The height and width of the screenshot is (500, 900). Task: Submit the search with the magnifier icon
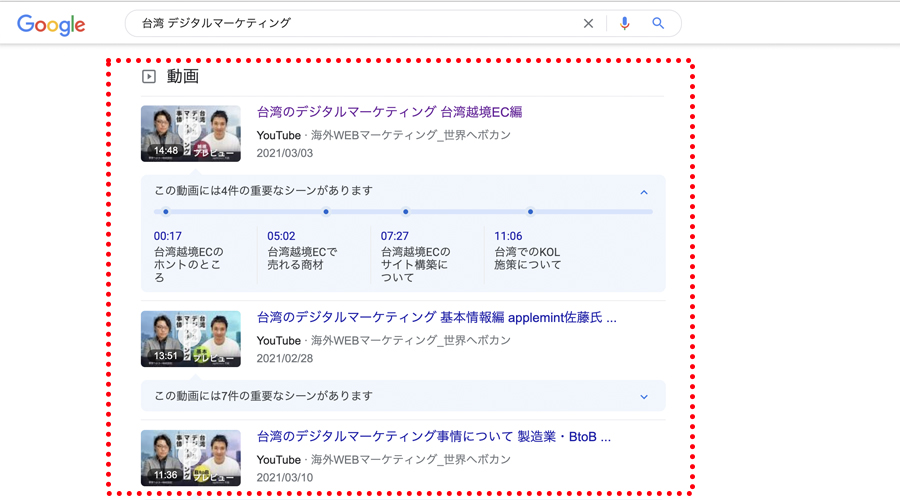[658, 24]
